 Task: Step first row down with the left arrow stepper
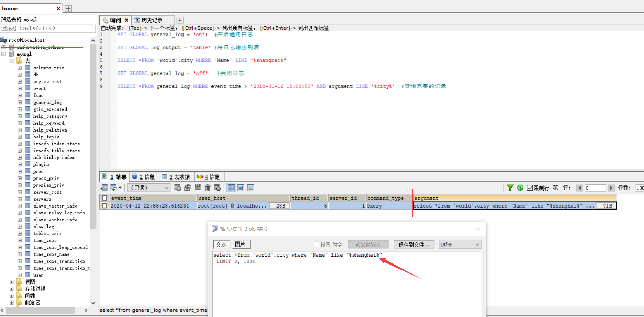(580, 188)
